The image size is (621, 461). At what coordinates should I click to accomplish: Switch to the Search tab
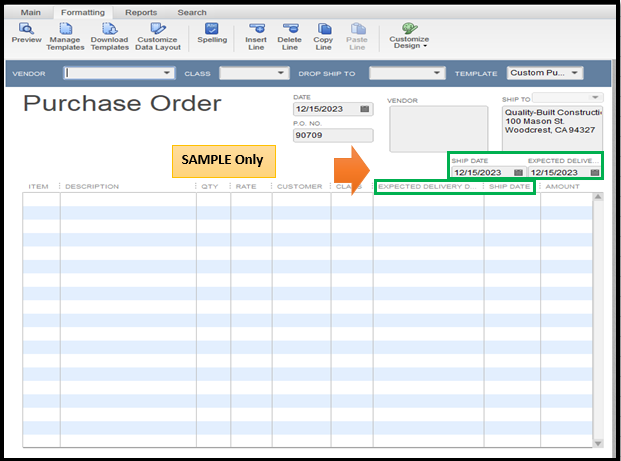(192, 12)
